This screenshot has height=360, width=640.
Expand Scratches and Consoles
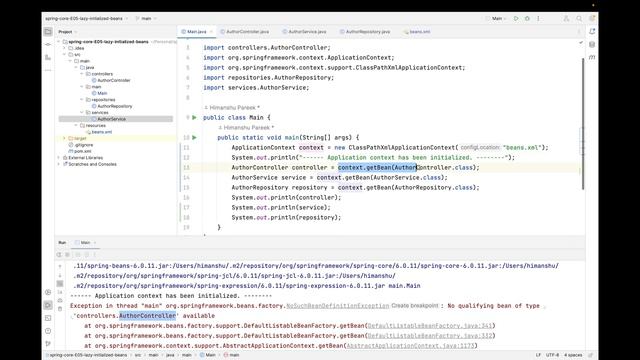pyautogui.click(x=59, y=164)
